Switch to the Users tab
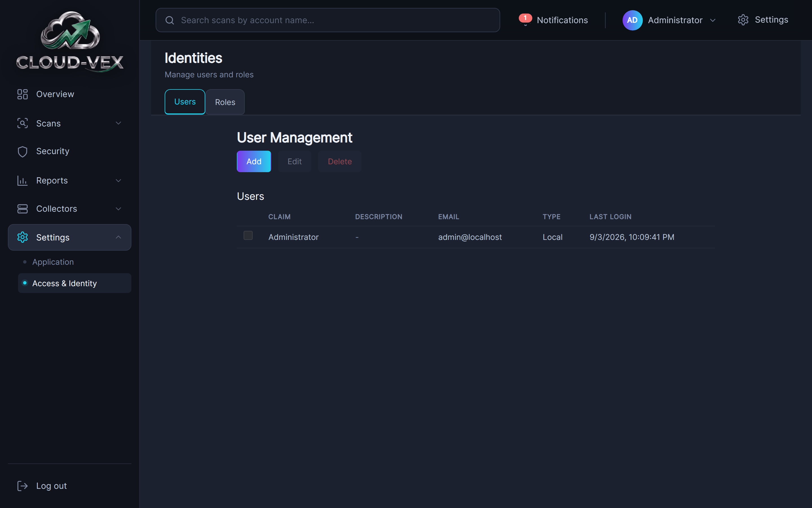The width and height of the screenshot is (812, 508). click(185, 102)
